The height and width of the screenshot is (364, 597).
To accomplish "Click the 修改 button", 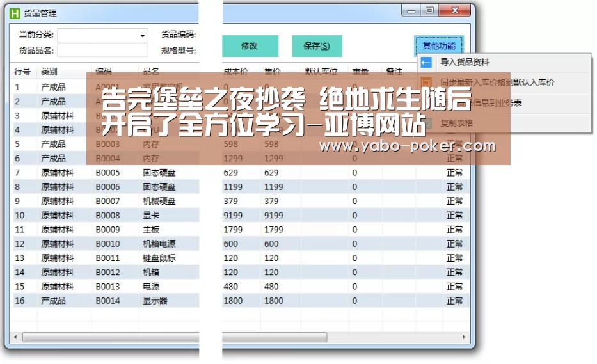I will click(250, 46).
